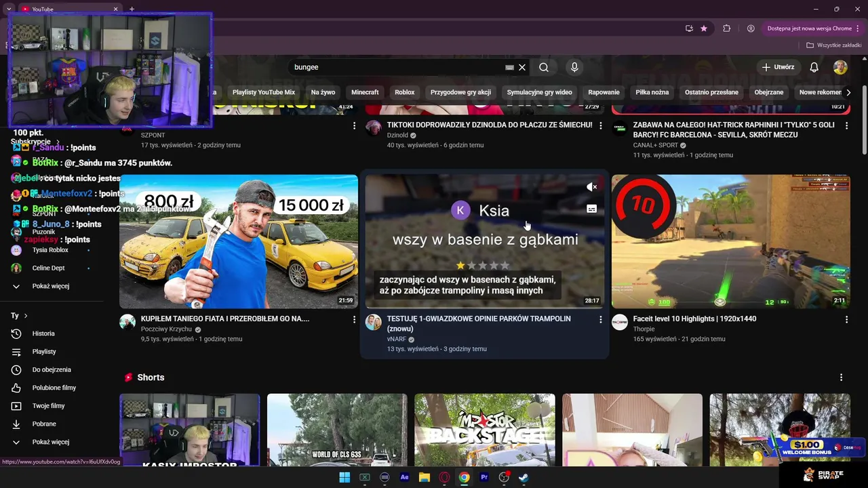Select the Roblox filter chip
Image resolution: width=868 pixels, height=488 pixels.
(405, 92)
